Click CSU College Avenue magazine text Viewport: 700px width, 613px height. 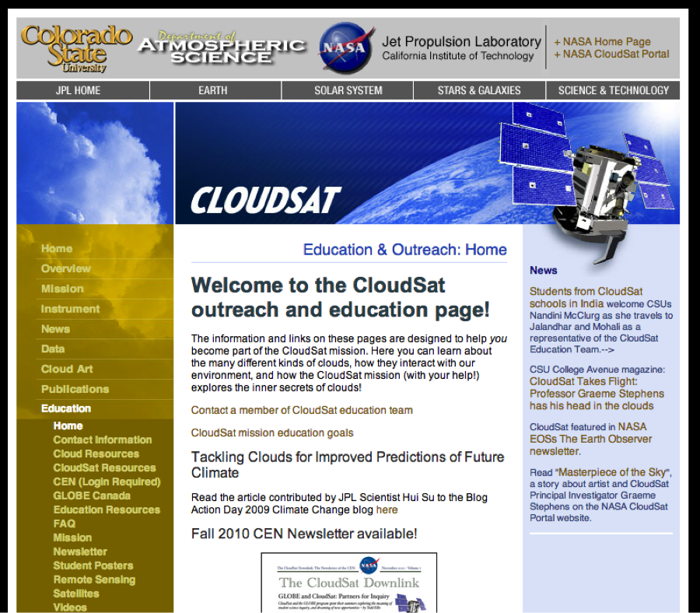tap(597, 370)
